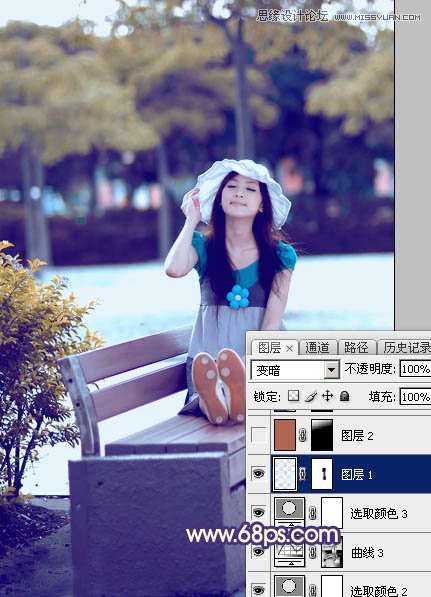Click 选取颜色 2 adjustment layer icon

click(x=290, y=586)
